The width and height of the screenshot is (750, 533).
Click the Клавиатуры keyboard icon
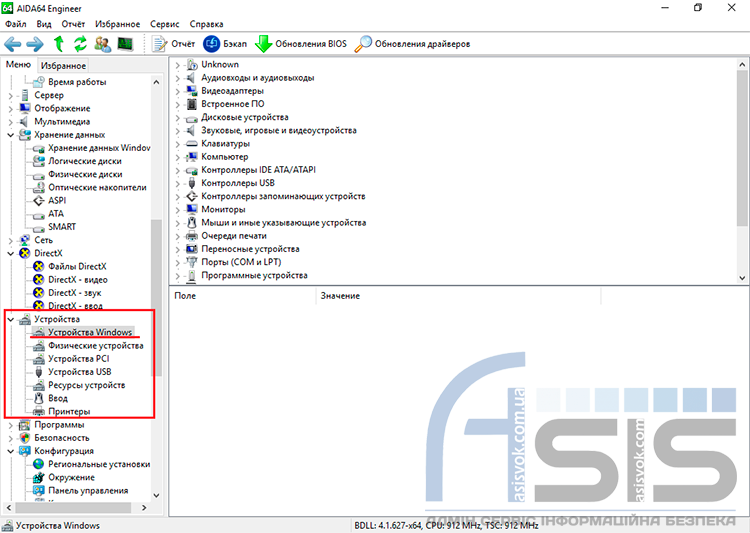coord(192,144)
